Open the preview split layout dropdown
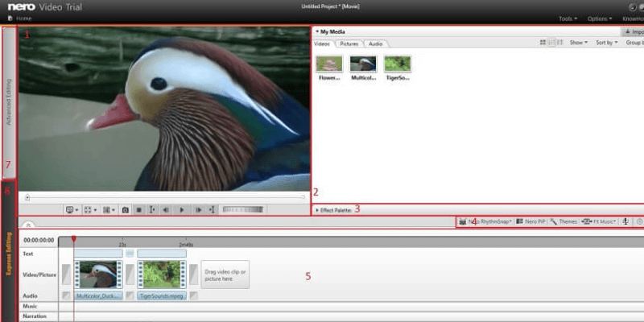This screenshot has width=644, height=322. tap(109, 210)
